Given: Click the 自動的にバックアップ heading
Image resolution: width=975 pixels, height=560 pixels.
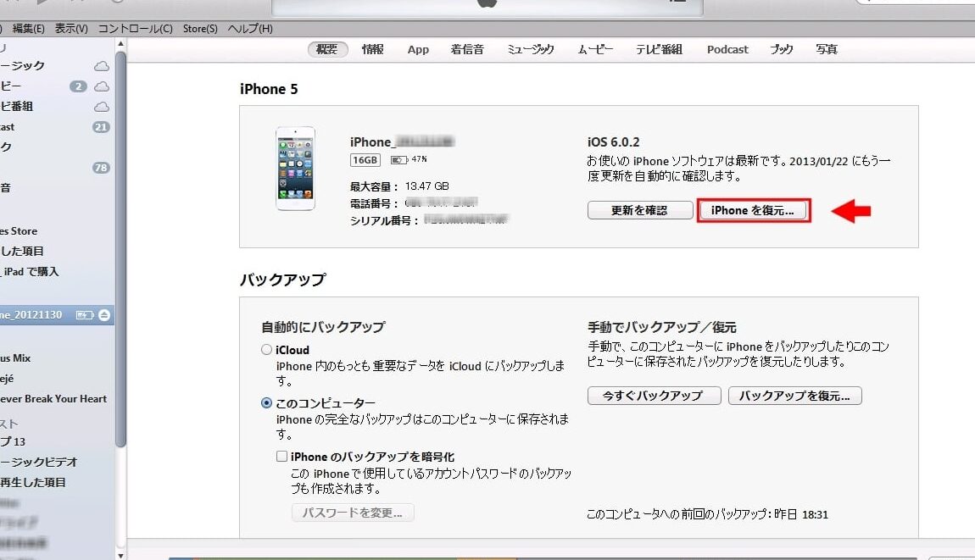Looking at the screenshot, I should tap(323, 327).
